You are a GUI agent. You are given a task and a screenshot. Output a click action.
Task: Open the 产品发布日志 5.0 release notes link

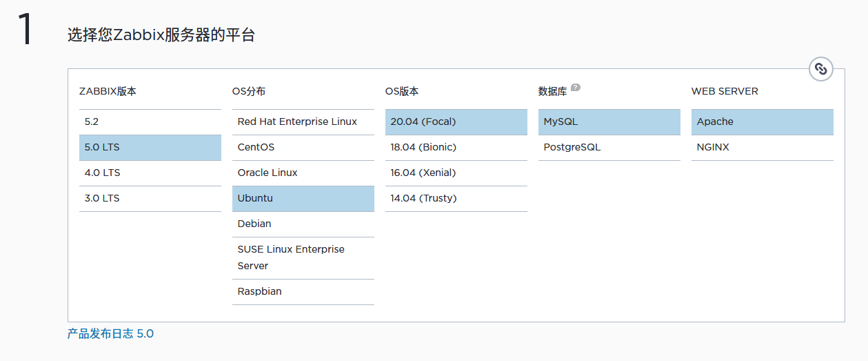(110, 334)
